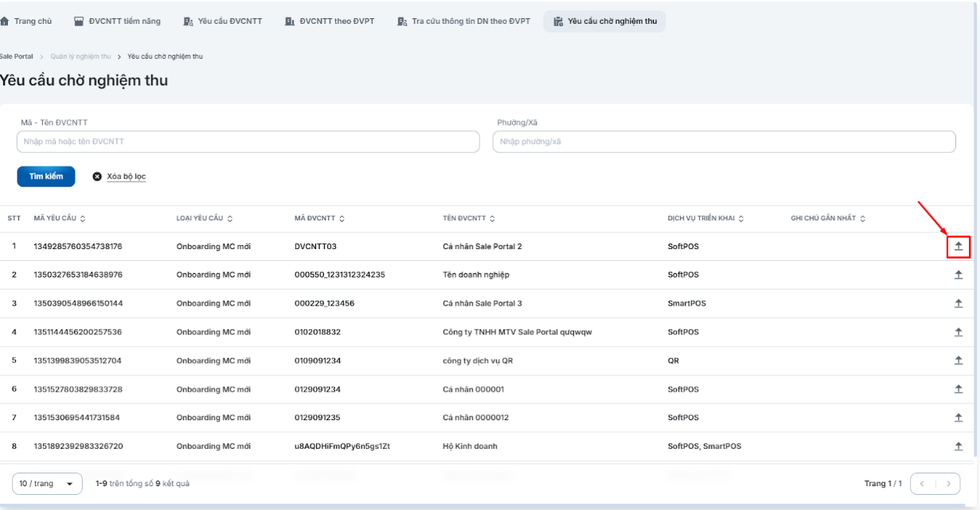Click the 1-9 trên tổng số 9 kết quả text
Viewport: 980px width, 510px height.
tap(143, 484)
